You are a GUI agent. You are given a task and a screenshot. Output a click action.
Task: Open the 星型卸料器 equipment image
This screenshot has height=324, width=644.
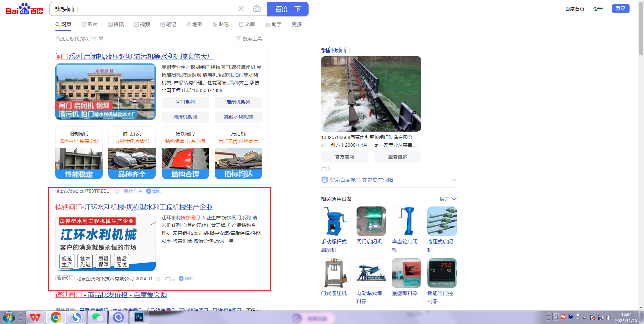point(407,273)
